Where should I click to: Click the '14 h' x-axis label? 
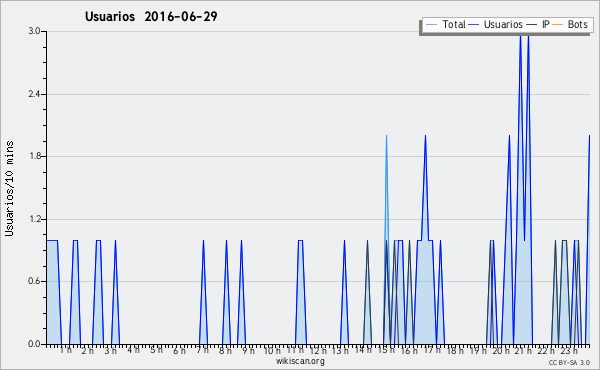pos(363,350)
